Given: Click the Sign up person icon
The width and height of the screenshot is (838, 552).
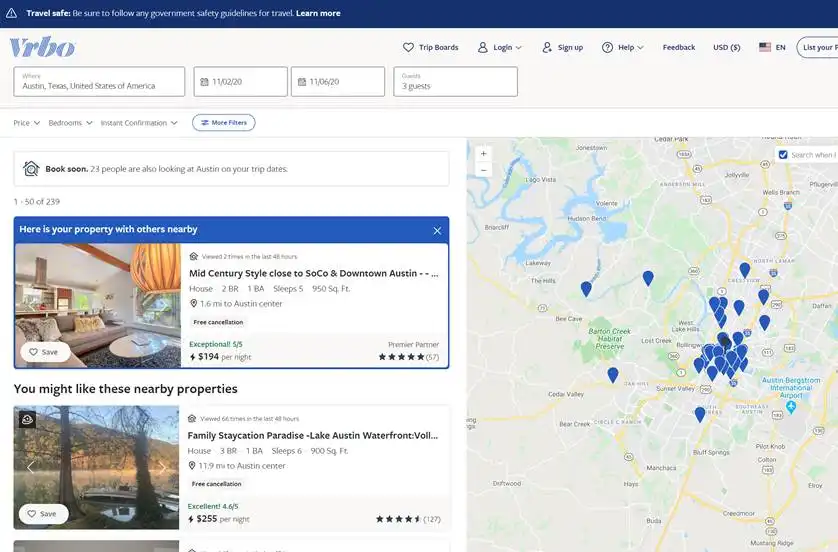Looking at the screenshot, I should click(x=547, y=47).
